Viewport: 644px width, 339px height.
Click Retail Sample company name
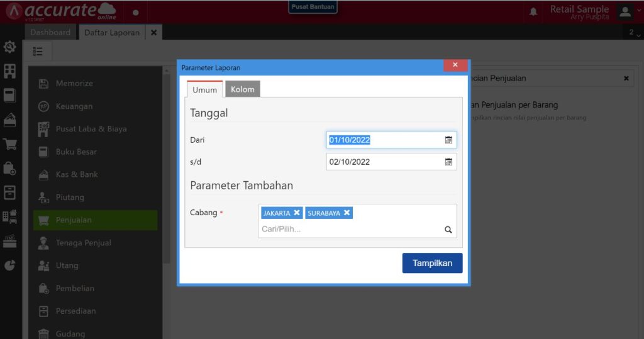pyautogui.click(x=579, y=9)
